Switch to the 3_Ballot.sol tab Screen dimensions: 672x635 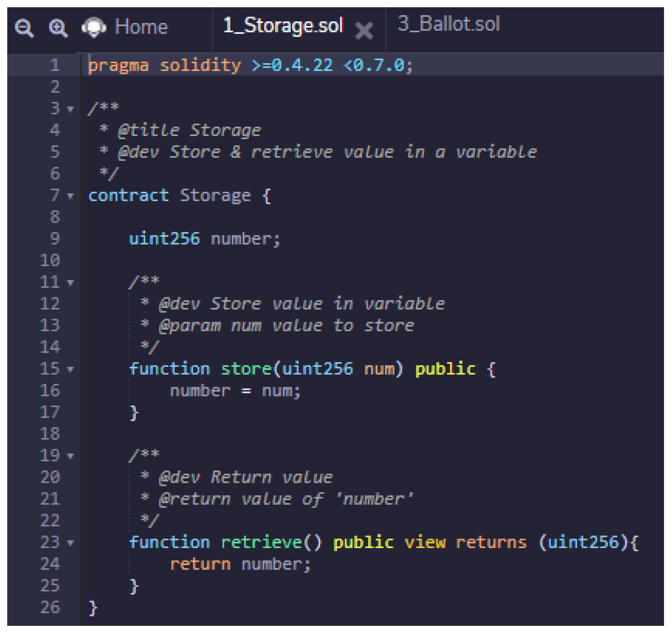point(448,24)
